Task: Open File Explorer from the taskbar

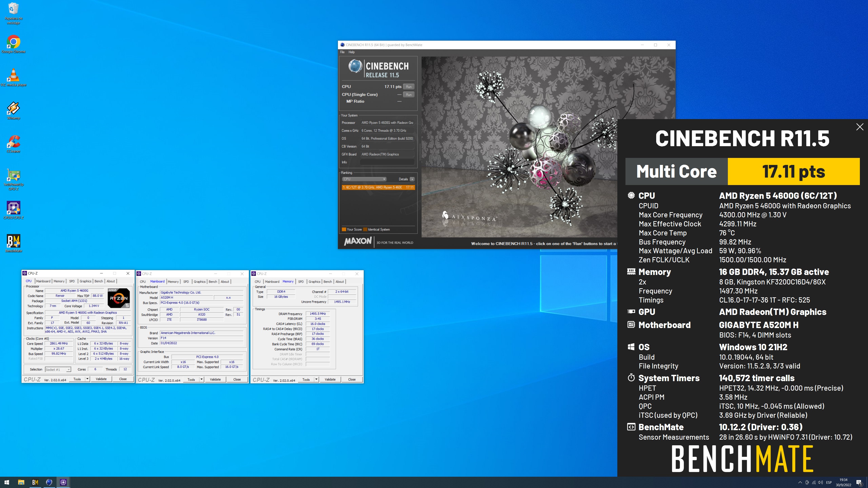Action: point(21,482)
